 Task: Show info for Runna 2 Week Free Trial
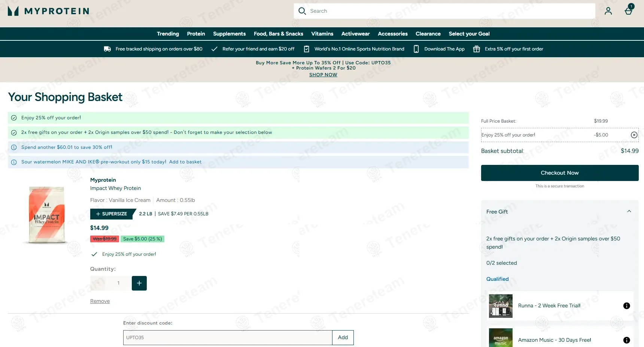(626, 306)
